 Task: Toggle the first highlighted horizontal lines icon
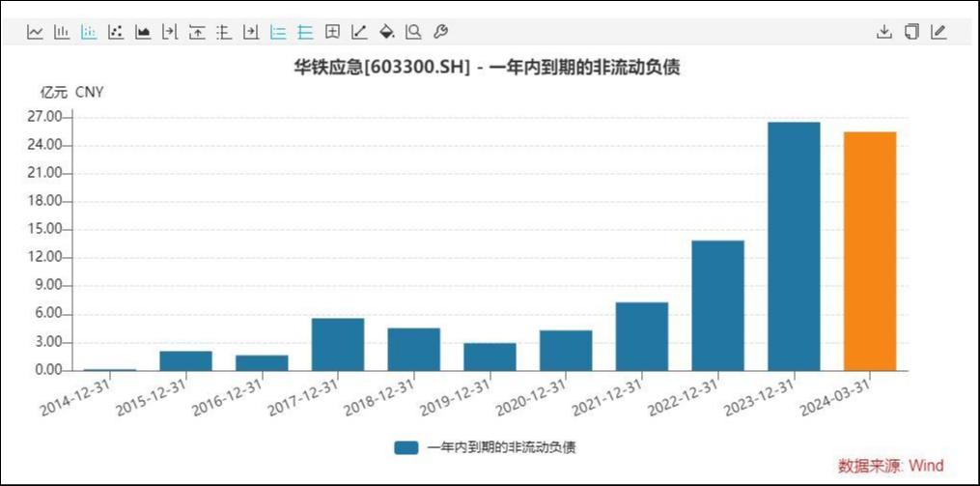click(x=278, y=32)
